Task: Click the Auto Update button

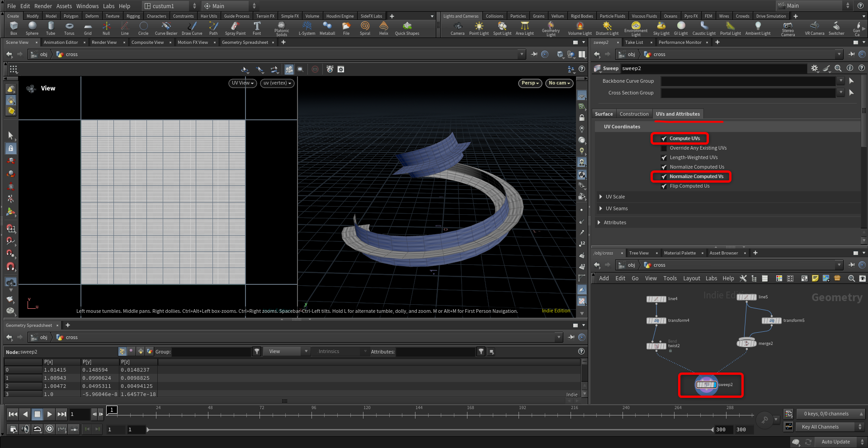Action: tap(835, 442)
